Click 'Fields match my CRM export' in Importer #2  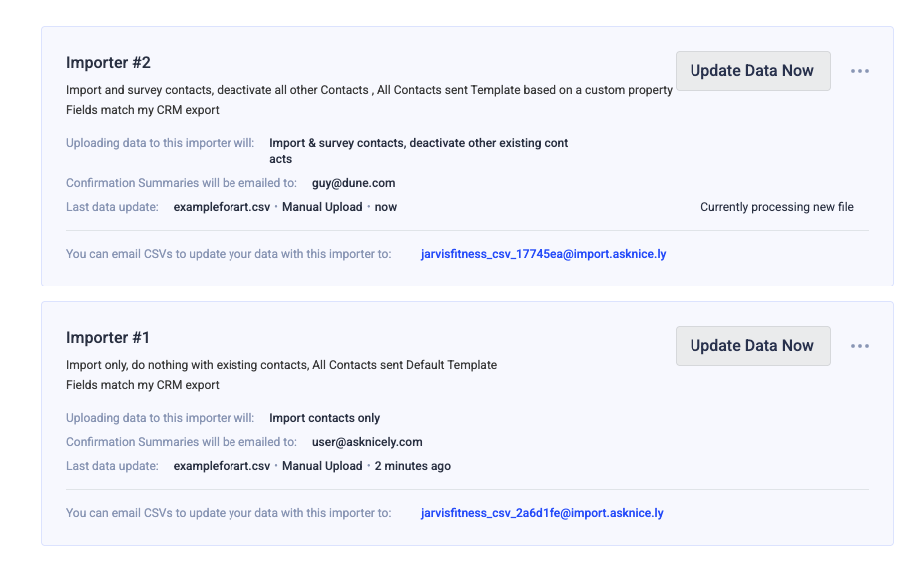(142, 110)
